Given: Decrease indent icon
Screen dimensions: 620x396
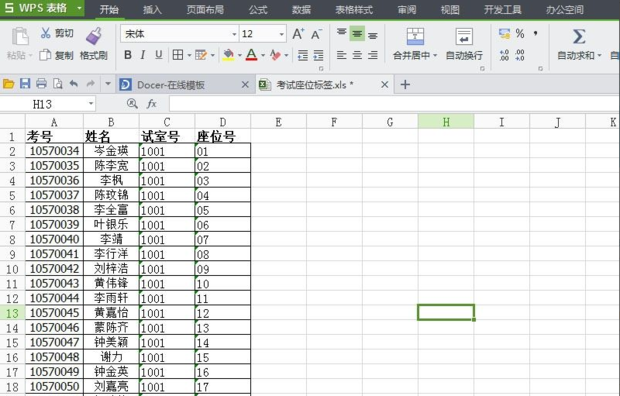Looking at the screenshot, I should click(302, 55).
